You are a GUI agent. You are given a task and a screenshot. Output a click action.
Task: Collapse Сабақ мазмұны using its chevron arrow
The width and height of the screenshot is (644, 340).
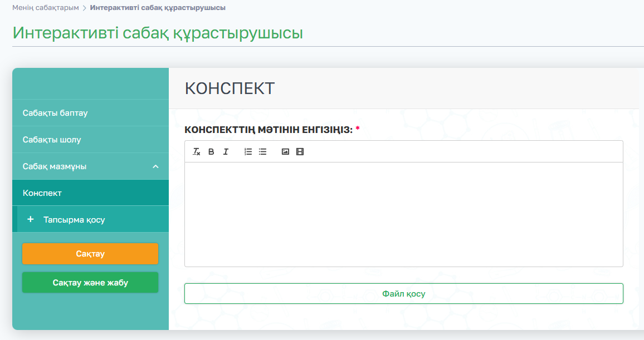(x=156, y=166)
